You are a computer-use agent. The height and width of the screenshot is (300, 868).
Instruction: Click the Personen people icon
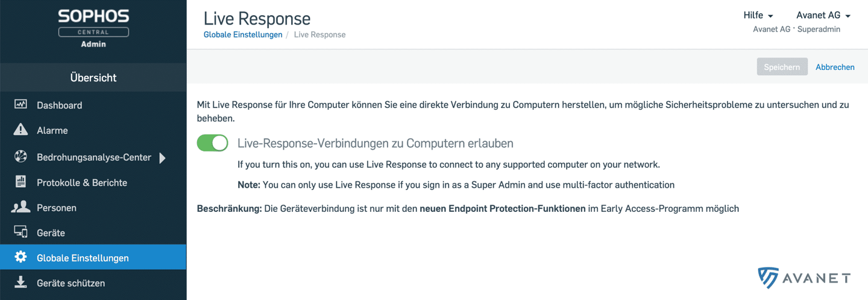click(20, 207)
